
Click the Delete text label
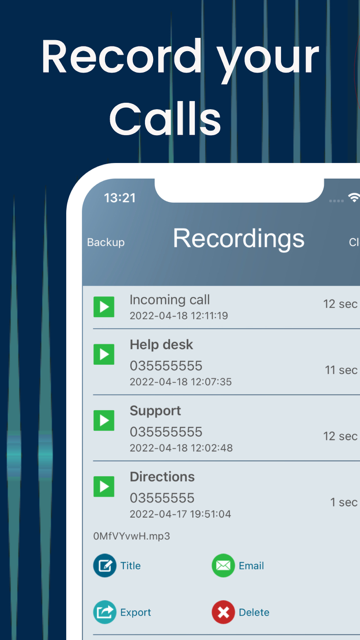[x=254, y=612]
